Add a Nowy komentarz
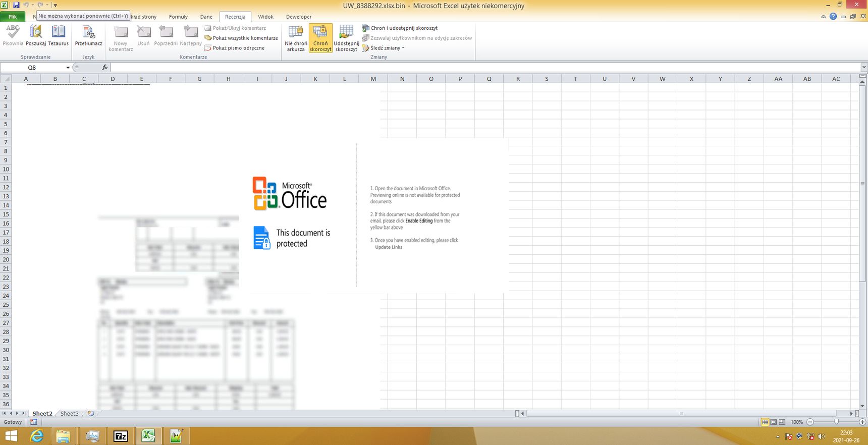Image resolution: width=868 pixels, height=445 pixels. click(121, 38)
